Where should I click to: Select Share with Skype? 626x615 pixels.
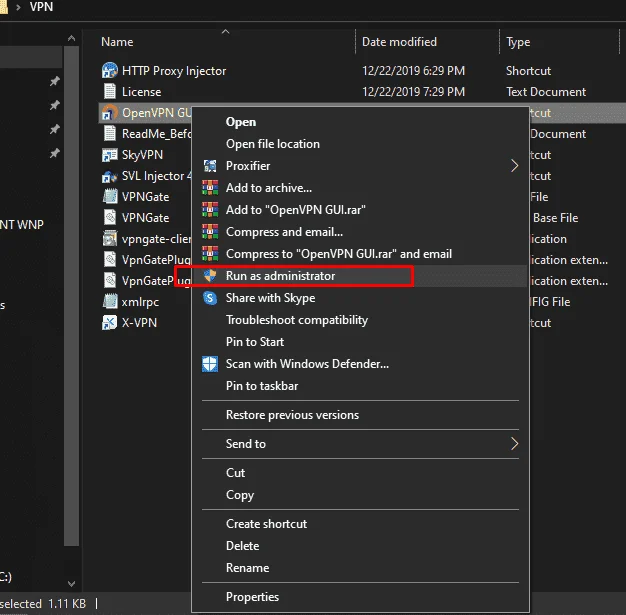click(x=271, y=298)
